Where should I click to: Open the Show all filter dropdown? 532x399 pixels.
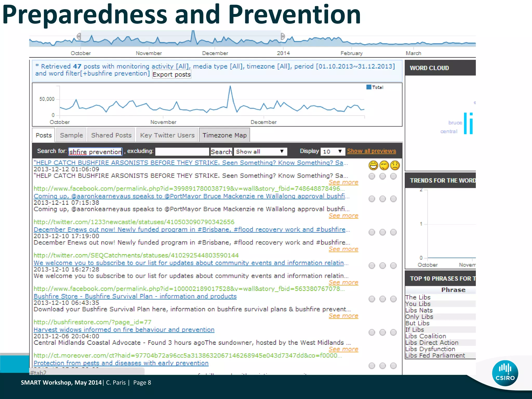261,152
